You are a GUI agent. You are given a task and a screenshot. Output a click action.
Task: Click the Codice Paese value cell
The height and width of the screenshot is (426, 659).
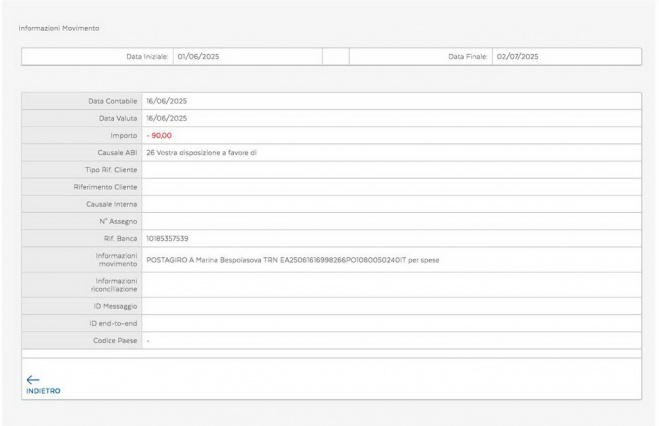390,341
